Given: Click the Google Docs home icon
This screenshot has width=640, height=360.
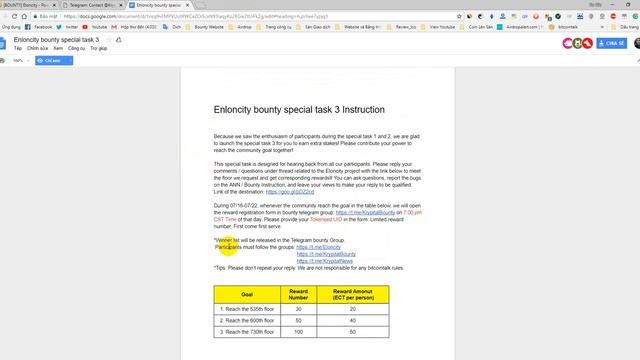Looking at the screenshot, I should [x=3, y=44].
